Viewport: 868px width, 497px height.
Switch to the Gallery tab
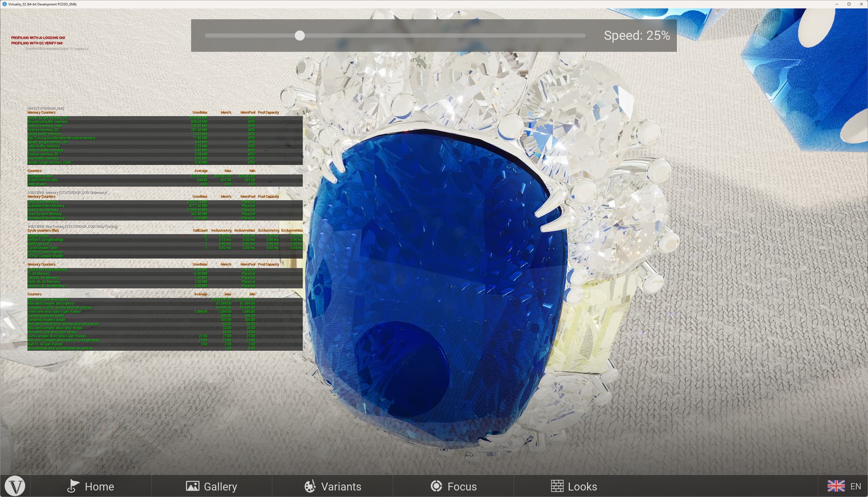[221, 486]
